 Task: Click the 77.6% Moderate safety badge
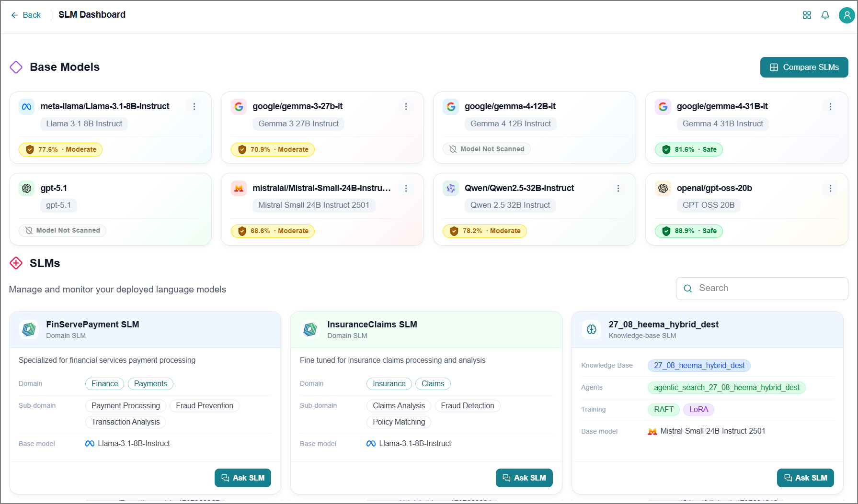pyautogui.click(x=61, y=150)
